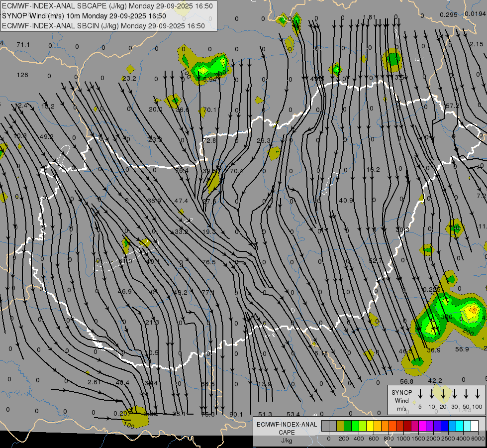Select the SBCAPE layer title line
Viewport: 487px width, 448px height.
[x=107, y=6]
